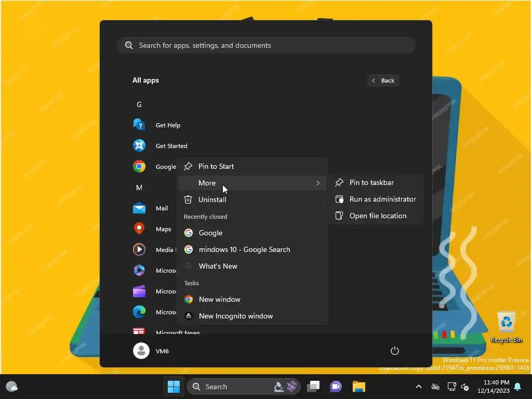
Task: Click the network display tray icon
Action: [x=451, y=387]
